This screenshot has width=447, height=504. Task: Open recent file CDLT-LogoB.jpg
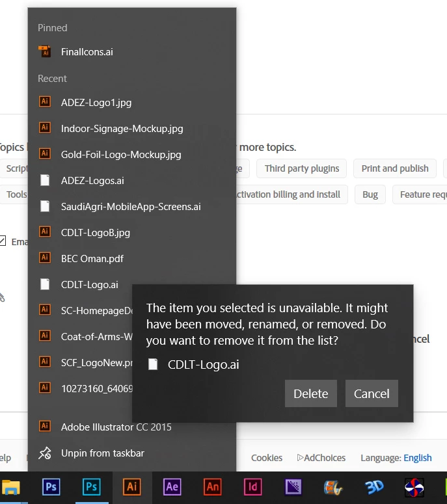tap(132, 233)
